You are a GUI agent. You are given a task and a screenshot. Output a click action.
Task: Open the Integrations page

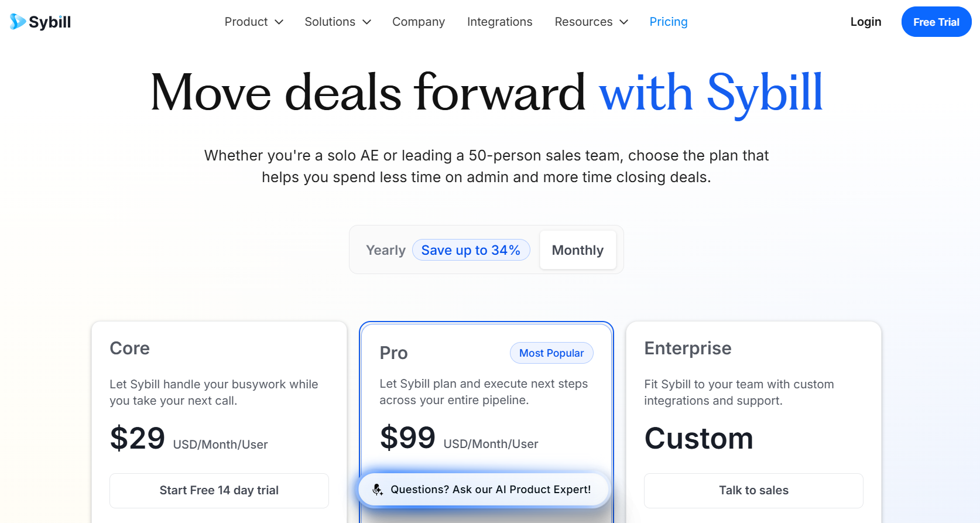(499, 22)
